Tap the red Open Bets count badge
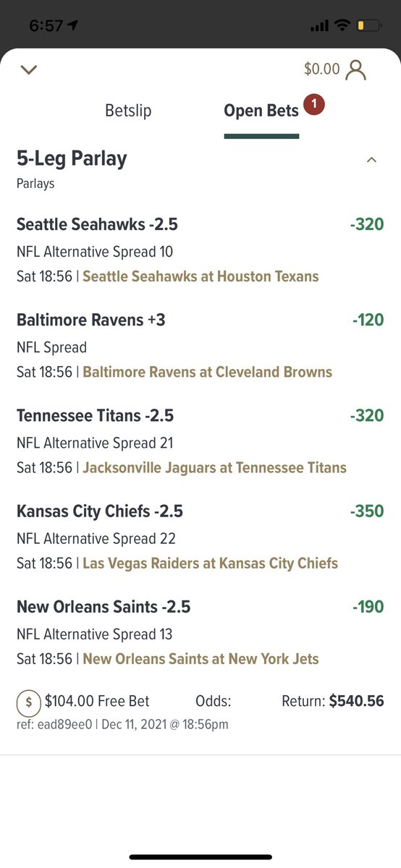 [x=314, y=106]
